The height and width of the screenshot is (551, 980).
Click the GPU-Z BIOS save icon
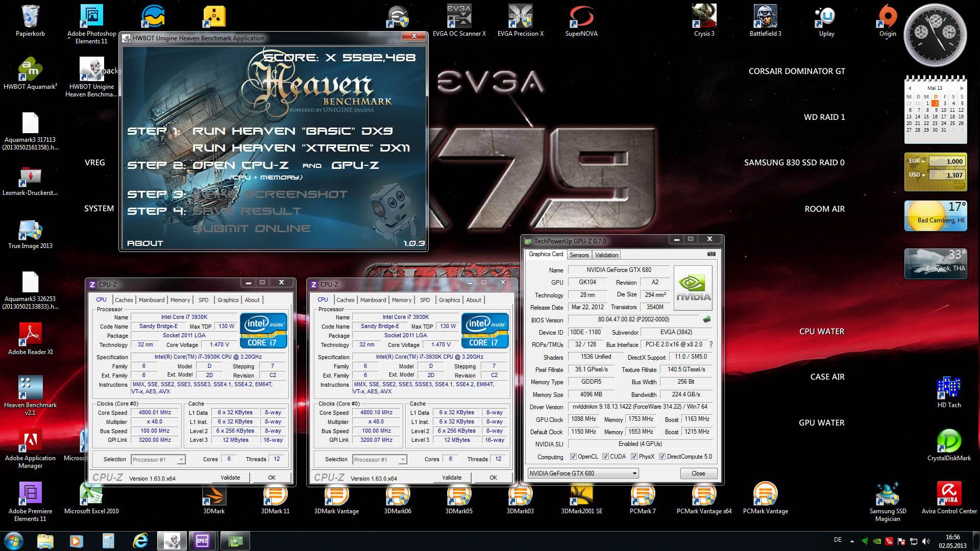[x=706, y=319]
